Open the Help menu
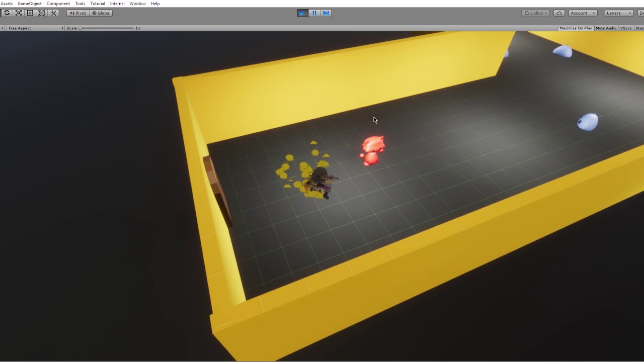Image resolution: width=644 pixels, height=362 pixels. click(155, 4)
